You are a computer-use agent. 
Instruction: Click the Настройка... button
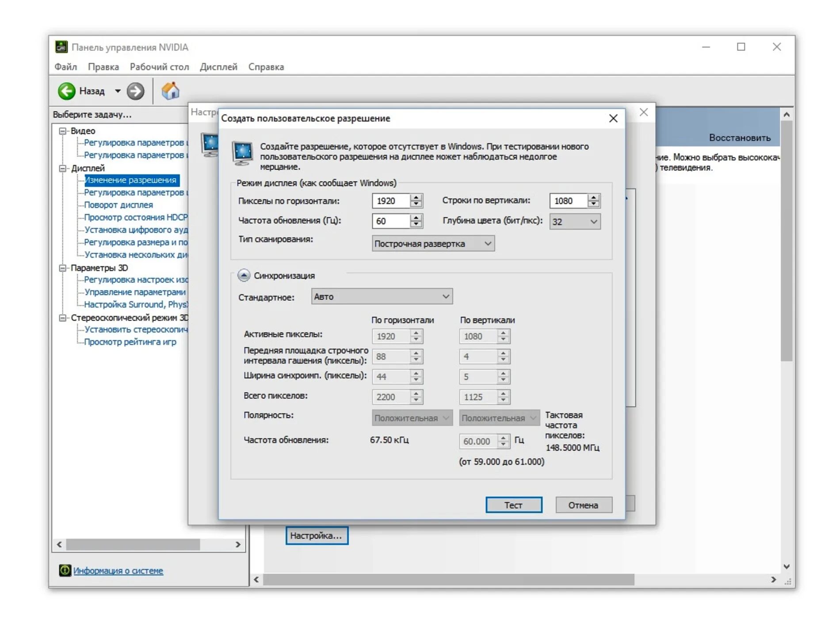[x=317, y=535]
